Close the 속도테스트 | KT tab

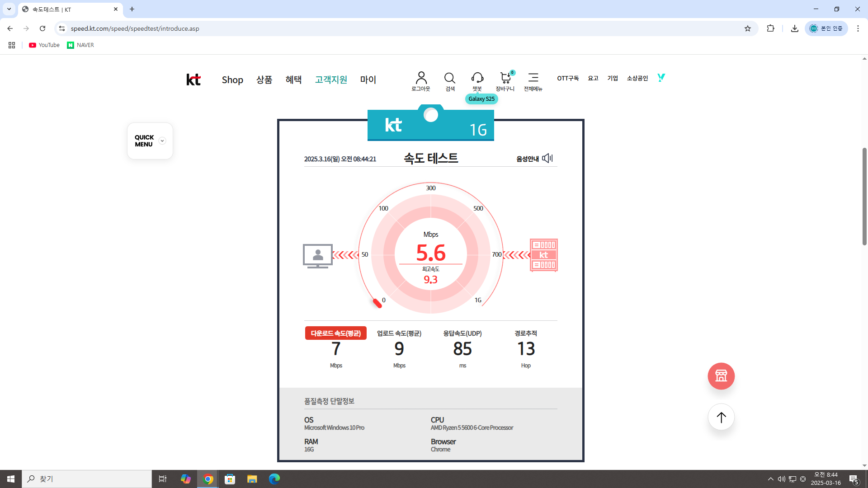click(x=116, y=9)
